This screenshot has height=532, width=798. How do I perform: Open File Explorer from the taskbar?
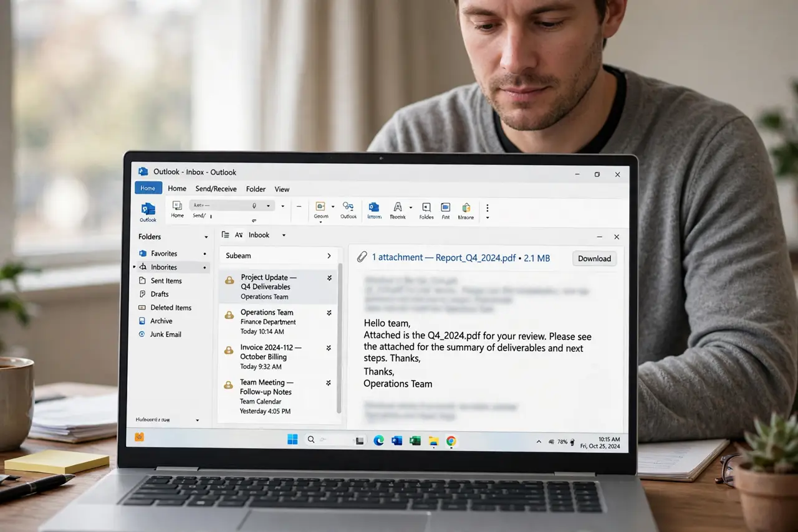pyautogui.click(x=433, y=441)
